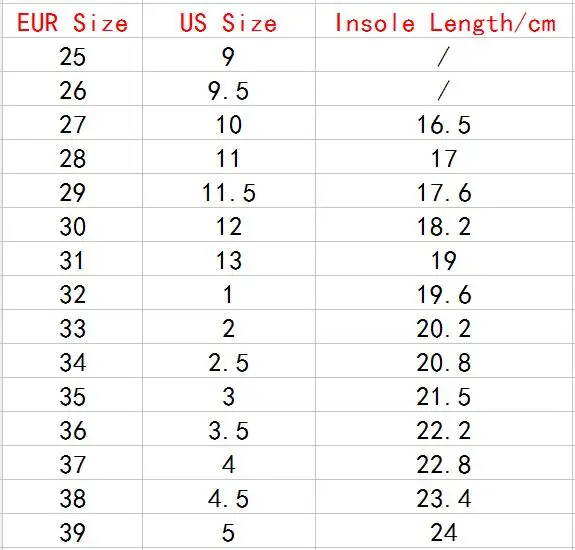
Task: Click the insole length 21.5 cell
Action: [444, 395]
